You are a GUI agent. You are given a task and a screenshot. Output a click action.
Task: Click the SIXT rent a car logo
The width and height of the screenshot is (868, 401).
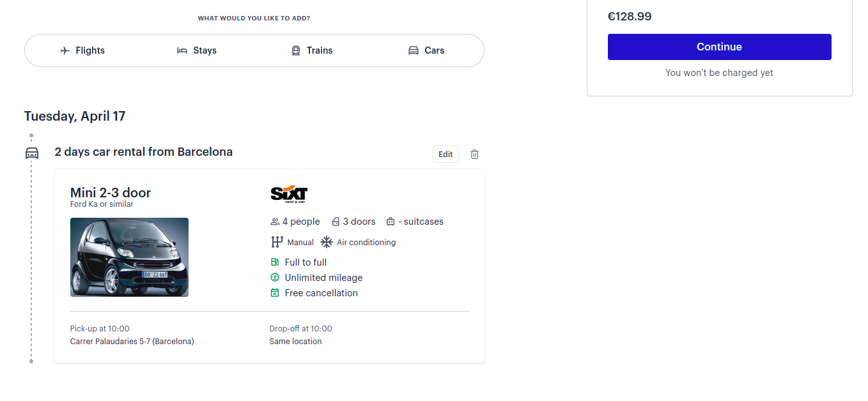point(289,194)
